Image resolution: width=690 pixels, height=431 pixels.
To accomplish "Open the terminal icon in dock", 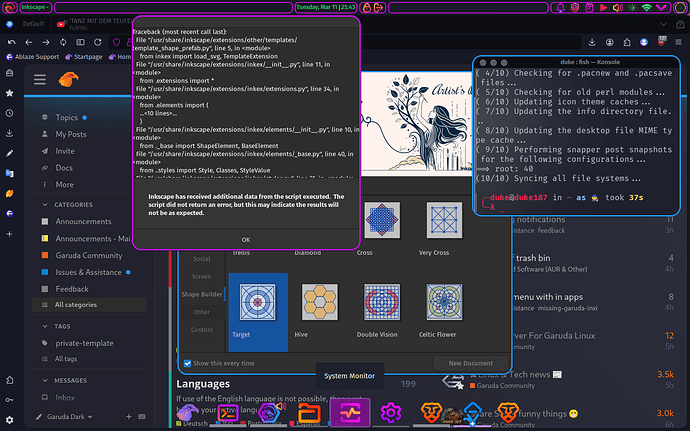I will tap(228, 413).
